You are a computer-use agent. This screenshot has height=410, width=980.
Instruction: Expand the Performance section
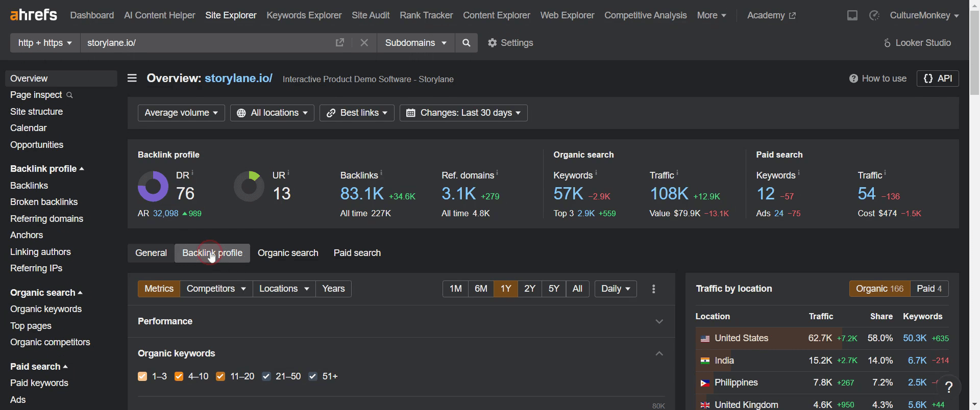(x=659, y=322)
